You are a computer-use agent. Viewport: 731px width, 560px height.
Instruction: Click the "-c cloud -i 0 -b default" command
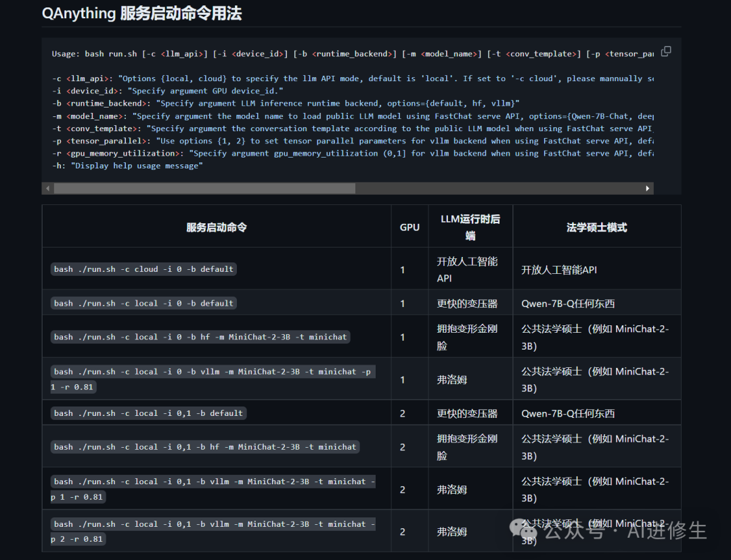143,269
